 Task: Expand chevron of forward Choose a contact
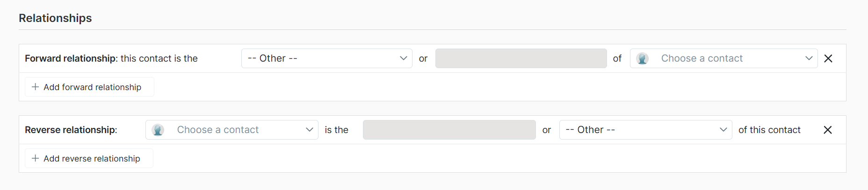[x=809, y=58]
